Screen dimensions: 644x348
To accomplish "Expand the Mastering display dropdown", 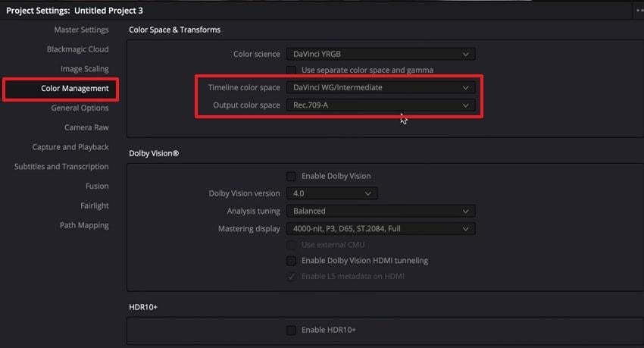I will coord(380,228).
